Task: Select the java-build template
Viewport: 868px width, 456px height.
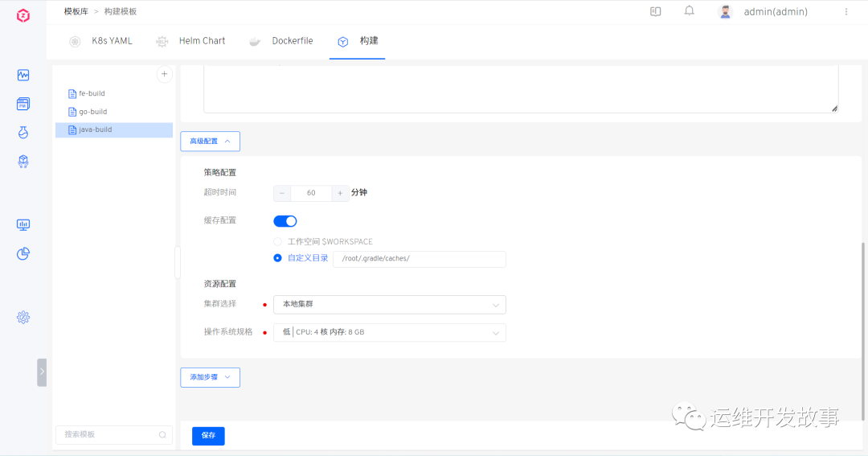Action: coord(114,129)
